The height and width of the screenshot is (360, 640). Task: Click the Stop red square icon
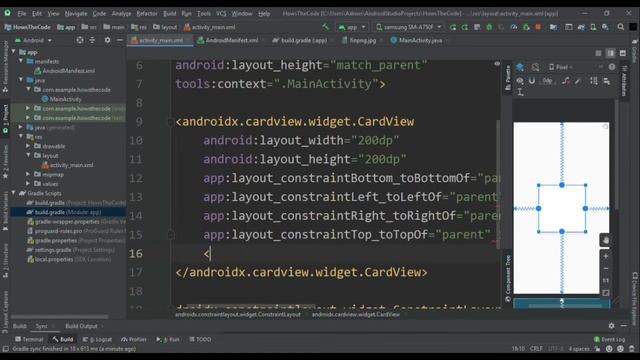pyautogui.click(x=538, y=27)
